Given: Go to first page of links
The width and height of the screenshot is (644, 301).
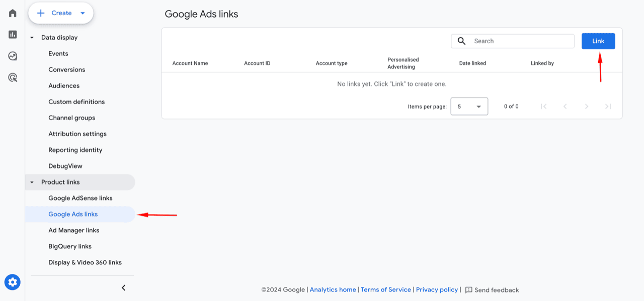Looking at the screenshot, I should pos(543,107).
